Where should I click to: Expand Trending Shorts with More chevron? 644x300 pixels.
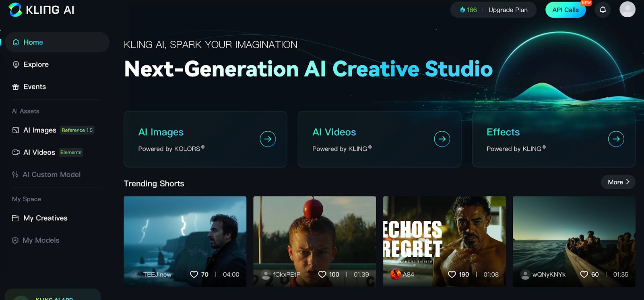click(618, 182)
